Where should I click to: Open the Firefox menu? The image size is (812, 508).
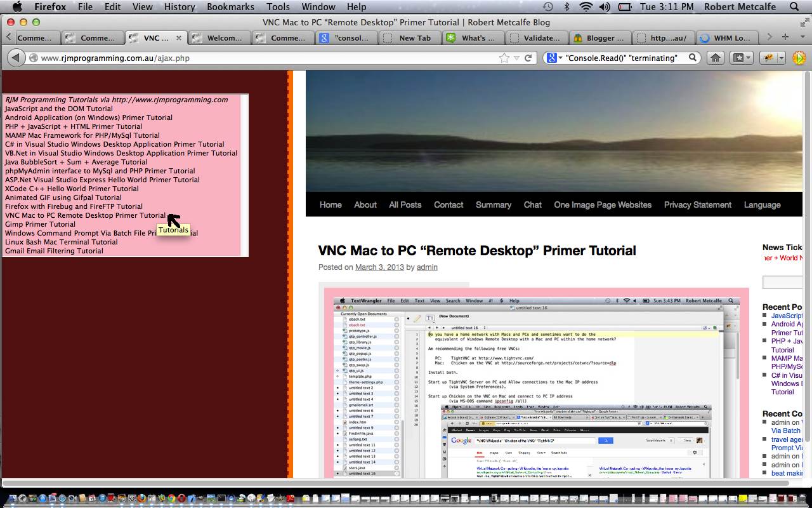pos(50,7)
